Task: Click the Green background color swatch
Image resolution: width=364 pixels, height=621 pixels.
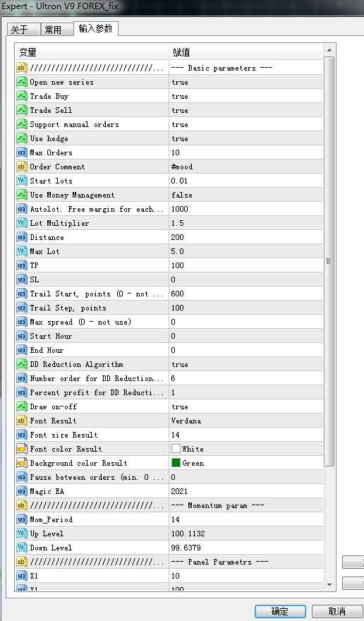Action: click(x=176, y=463)
